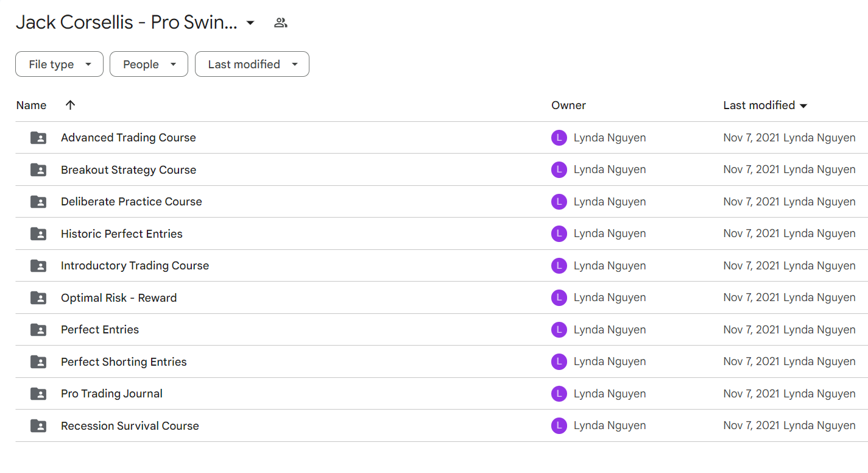Screen dimensions: 868x473
Task: Click the Recession Survival Course folder icon
Action: [38, 425]
